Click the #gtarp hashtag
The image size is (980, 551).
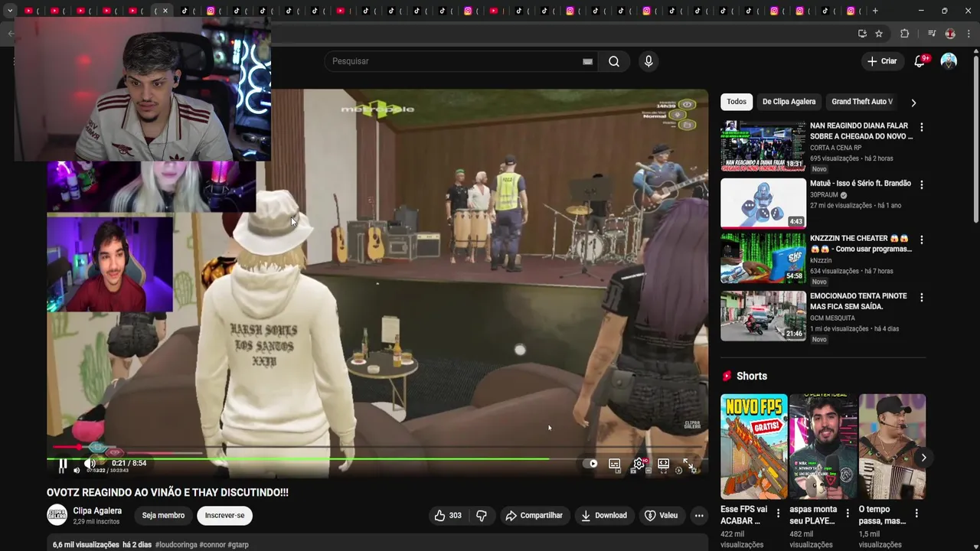click(238, 545)
